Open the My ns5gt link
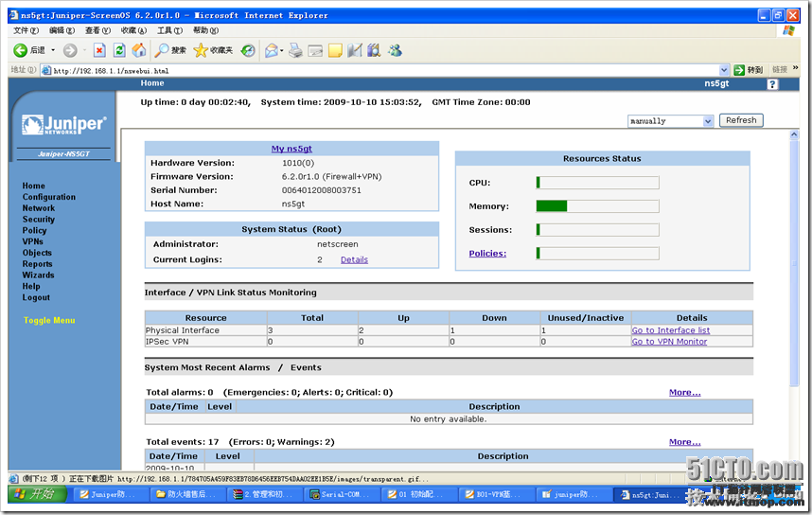This screenshot has width=812, height=515. 291,149
